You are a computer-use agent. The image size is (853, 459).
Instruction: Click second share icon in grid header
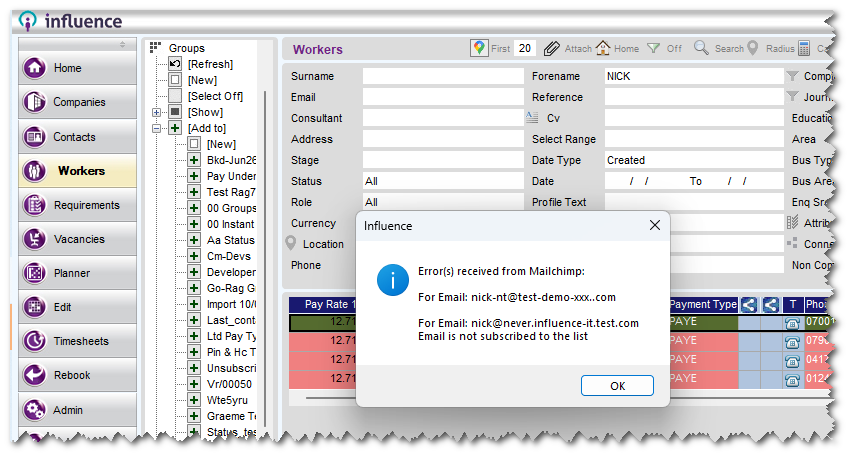tap(770, 305)
